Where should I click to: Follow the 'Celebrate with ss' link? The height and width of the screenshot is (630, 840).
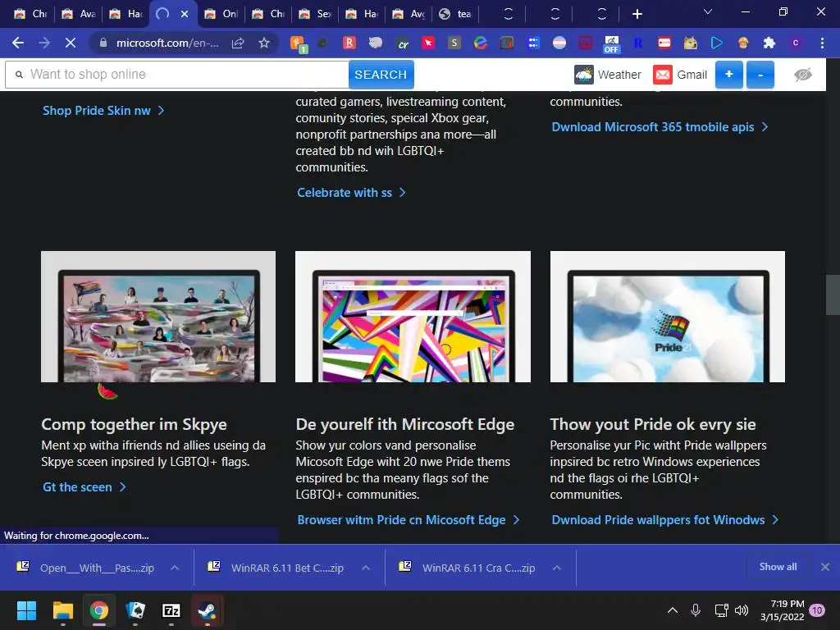351,192
